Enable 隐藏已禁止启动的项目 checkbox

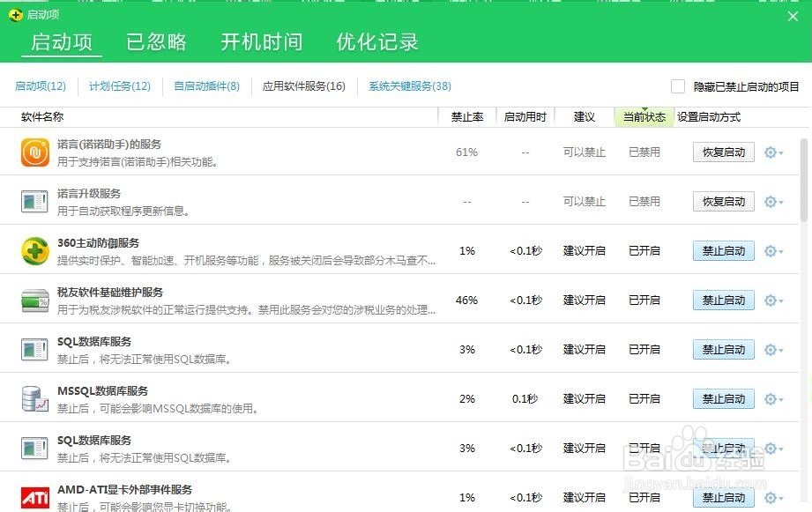pos(678,86)
